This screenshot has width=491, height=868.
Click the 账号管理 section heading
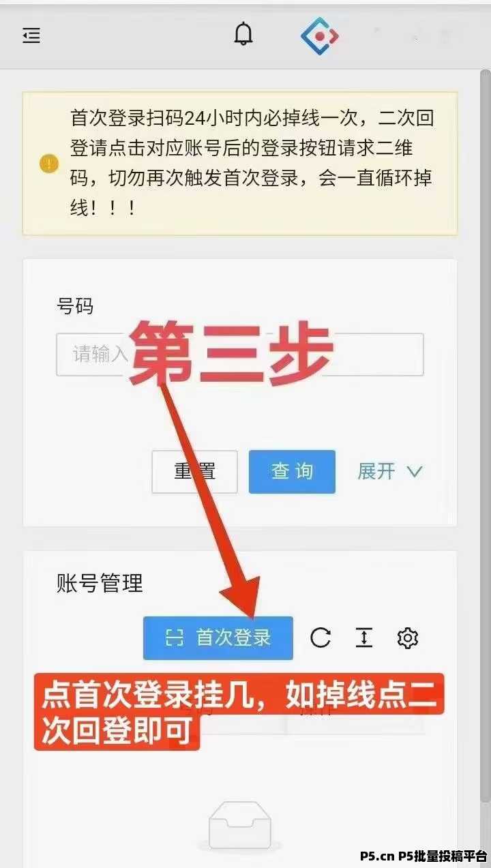tap(100, 584)
